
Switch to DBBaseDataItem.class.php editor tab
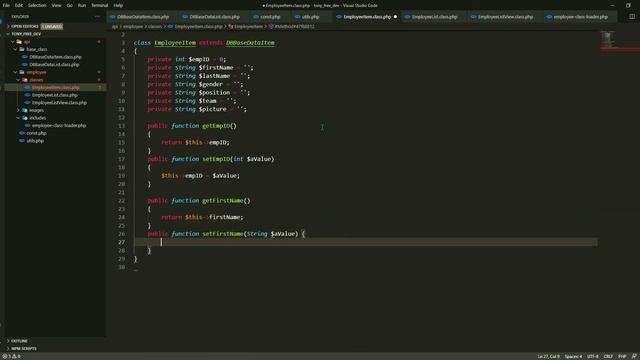(x=143, y=17)
